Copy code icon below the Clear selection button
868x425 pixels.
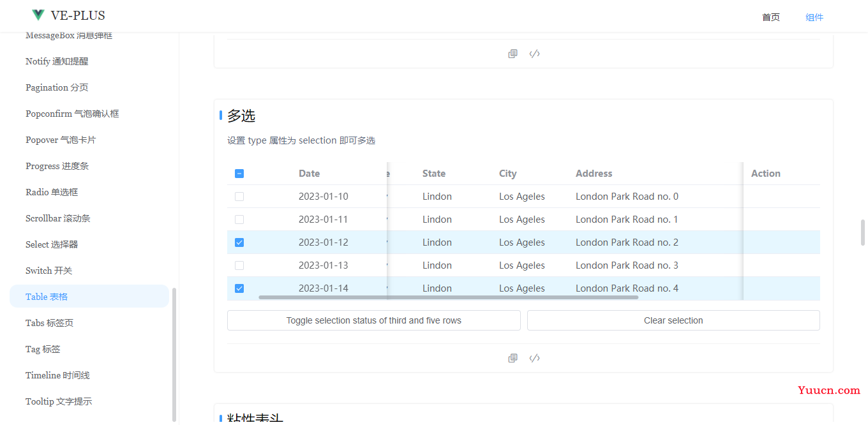pyautogui.click(x=513, y=358)
